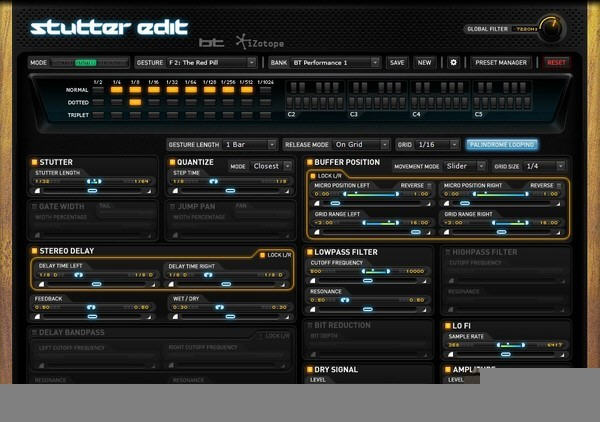Open the Gesture preset dropdown
This screenshot has width=600, height=422.
(x=211, y=62)
